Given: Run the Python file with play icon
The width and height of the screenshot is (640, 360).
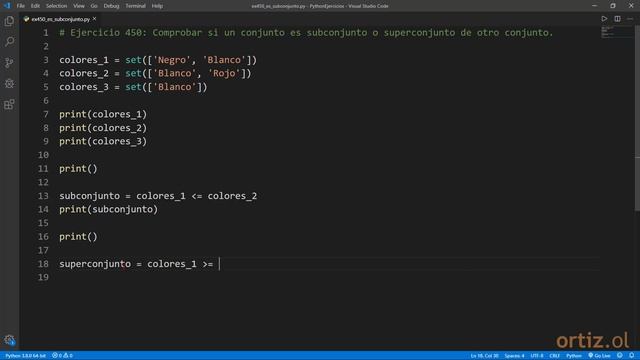Looking at the screenshot, I should tap(604, 19).
